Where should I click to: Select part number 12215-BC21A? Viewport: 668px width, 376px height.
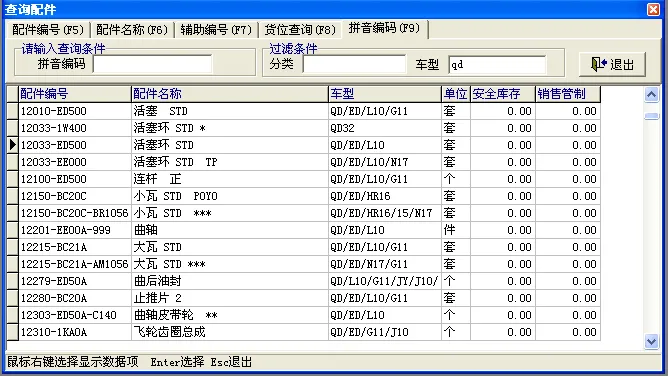(x=54, y=247)
